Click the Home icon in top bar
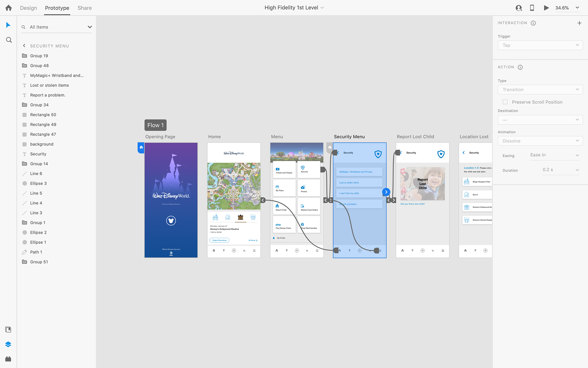This screenshot has width=588, height=368. tap(9, 8)
